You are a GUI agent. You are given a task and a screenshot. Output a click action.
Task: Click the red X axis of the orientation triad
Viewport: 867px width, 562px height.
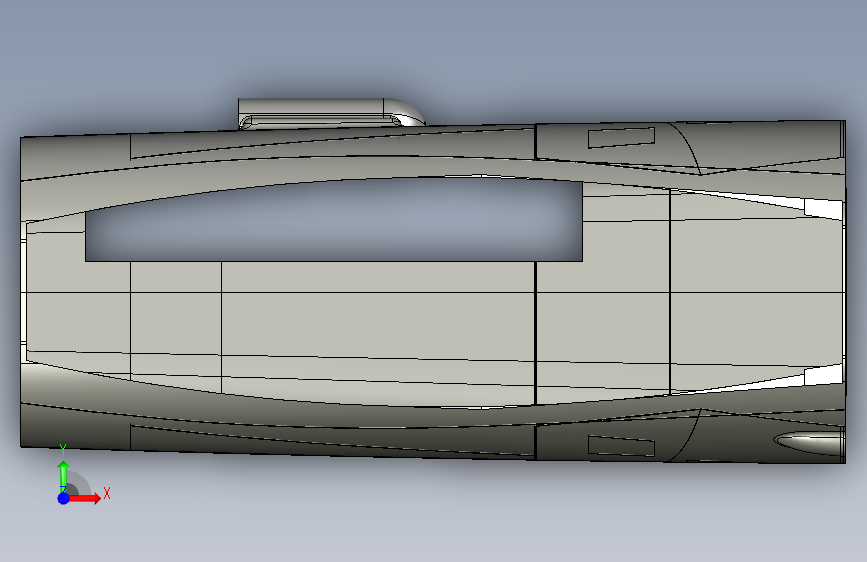(x=84, y=498)
